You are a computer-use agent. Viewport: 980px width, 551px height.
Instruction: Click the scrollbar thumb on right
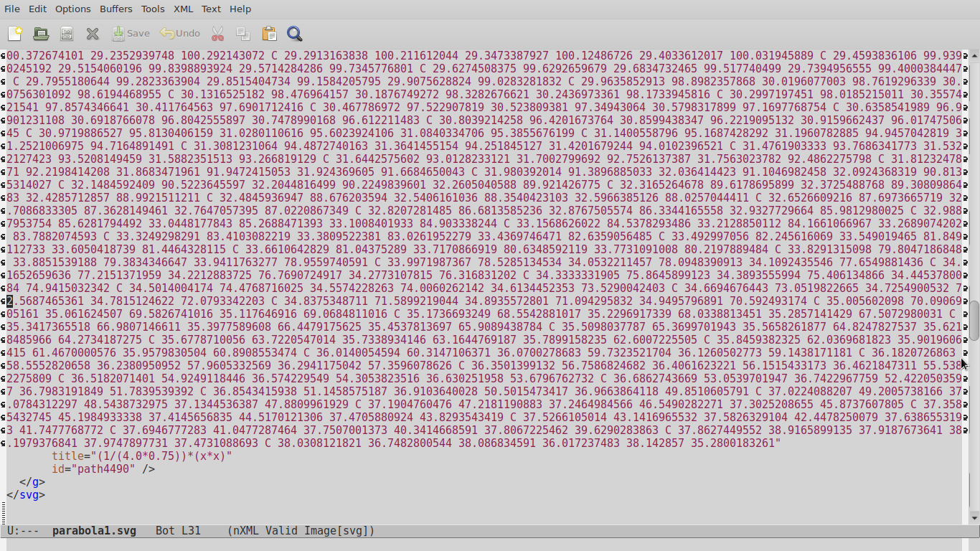point(974,321)
